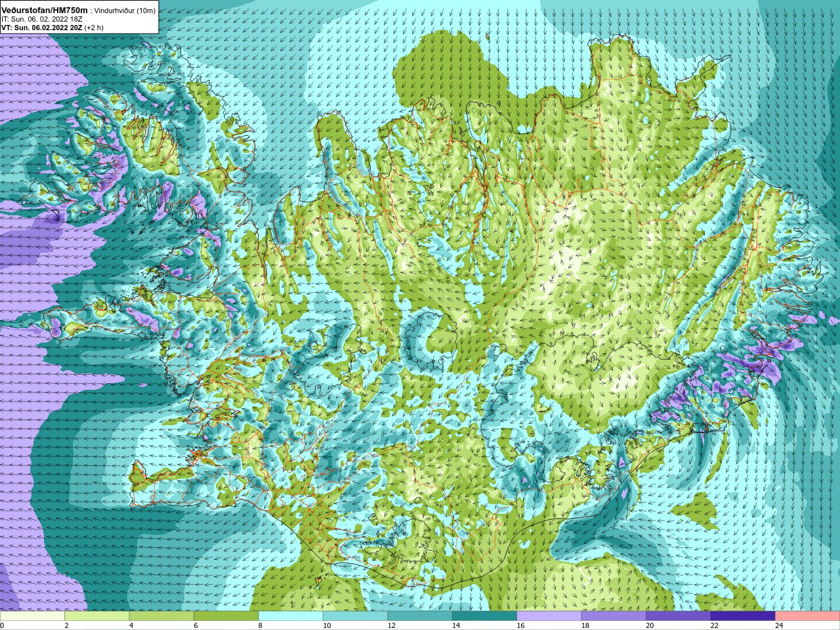Click the legend scale label '14'

click(455, 625)
